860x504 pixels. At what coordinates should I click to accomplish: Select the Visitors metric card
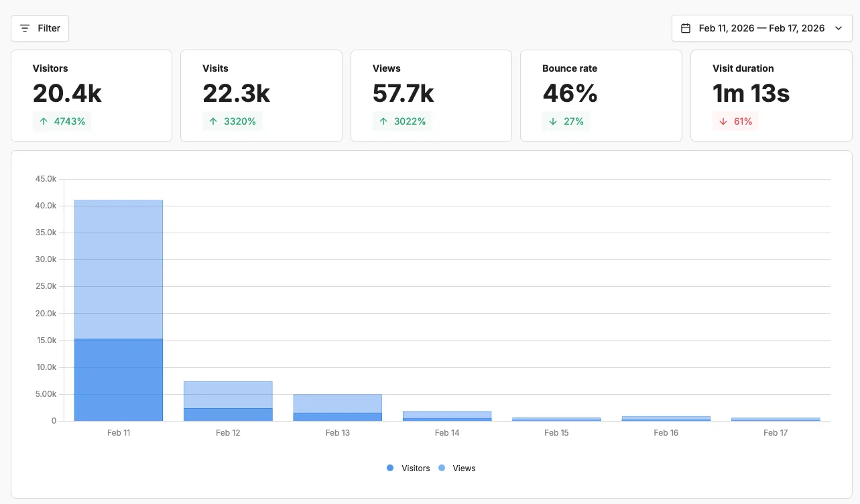91,95
